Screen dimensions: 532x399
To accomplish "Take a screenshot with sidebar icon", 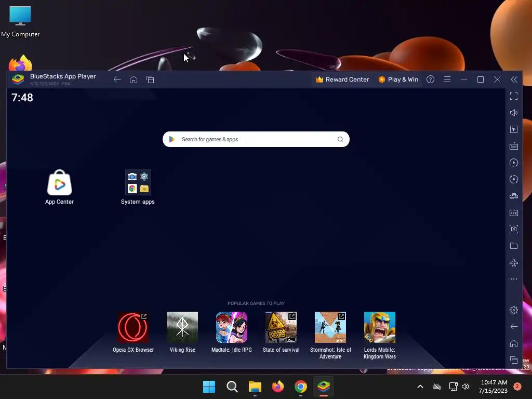I will tap(514, 229).
